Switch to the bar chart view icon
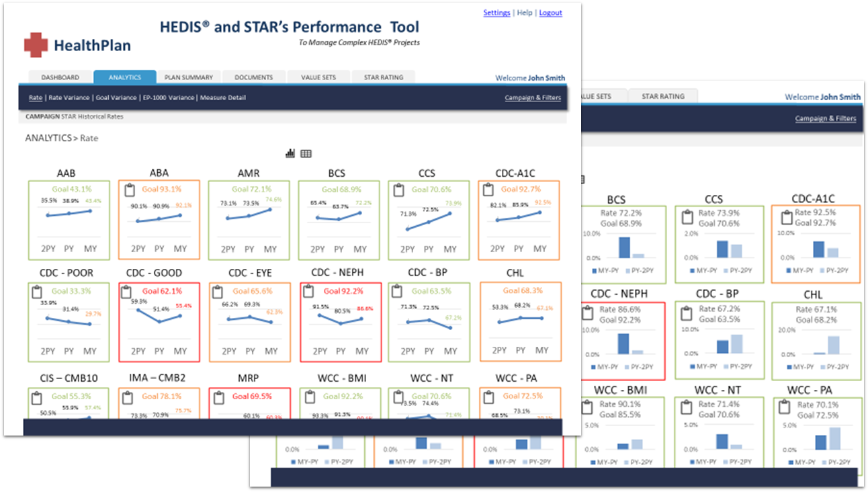The image size is (868, 492). pyautogui.click(x=290, y=154)
